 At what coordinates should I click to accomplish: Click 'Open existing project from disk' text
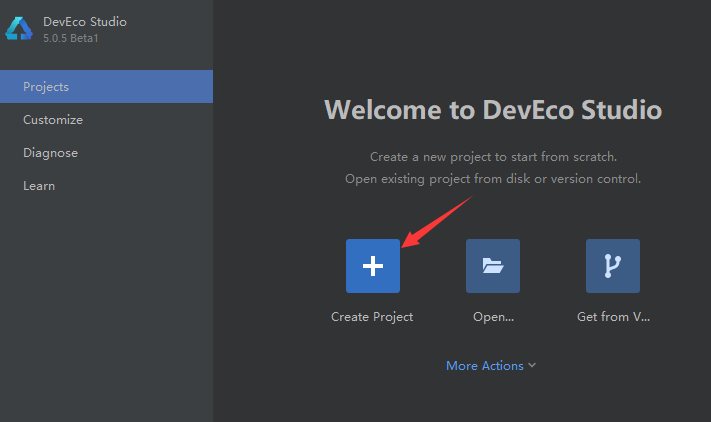pos(438,179)
